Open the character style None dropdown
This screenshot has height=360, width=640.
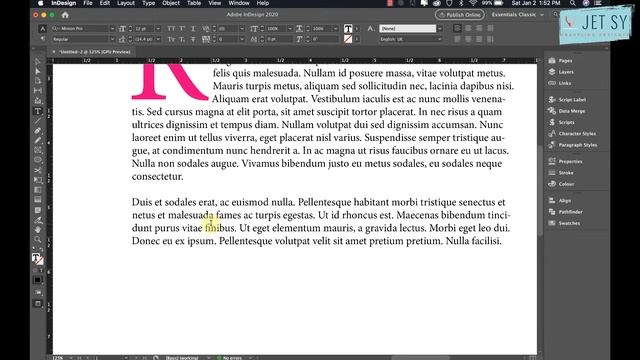[x=439, y=29]
